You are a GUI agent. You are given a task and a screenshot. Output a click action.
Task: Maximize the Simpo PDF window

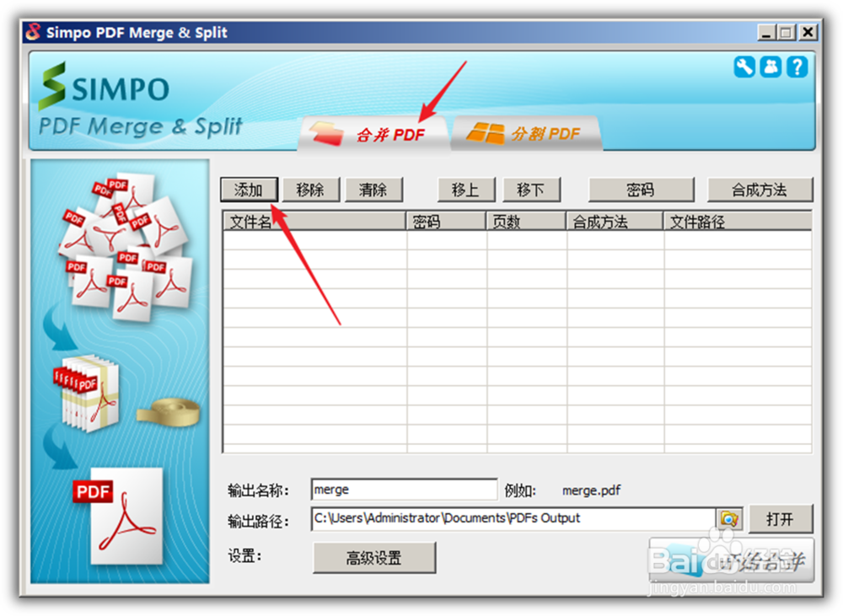(787, 33)
